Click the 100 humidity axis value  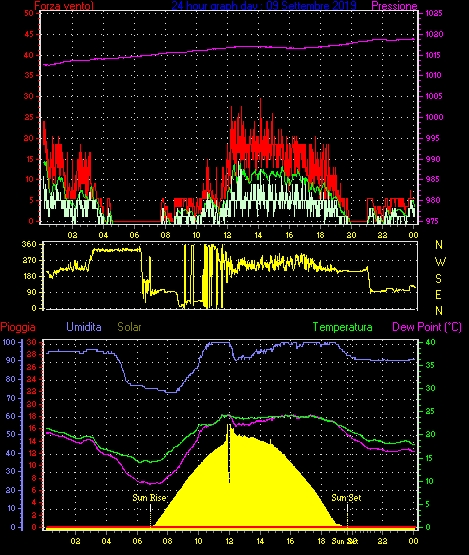(x=9, y=342)
